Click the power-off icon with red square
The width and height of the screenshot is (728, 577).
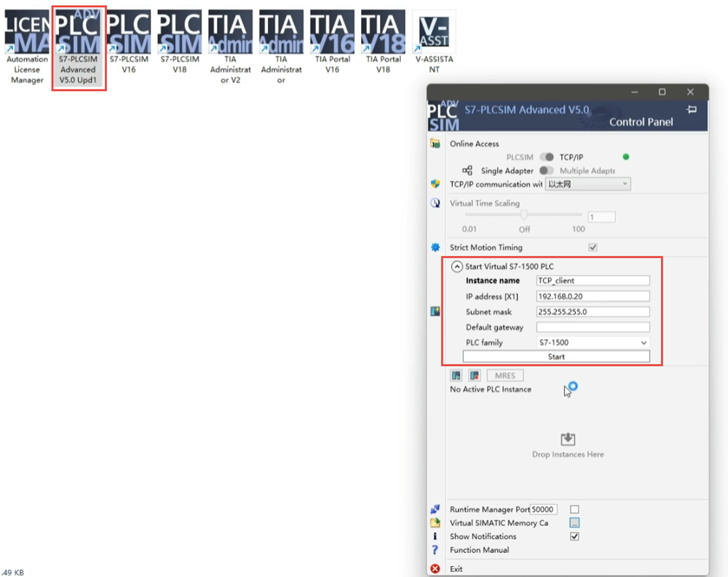pos(475,375)
